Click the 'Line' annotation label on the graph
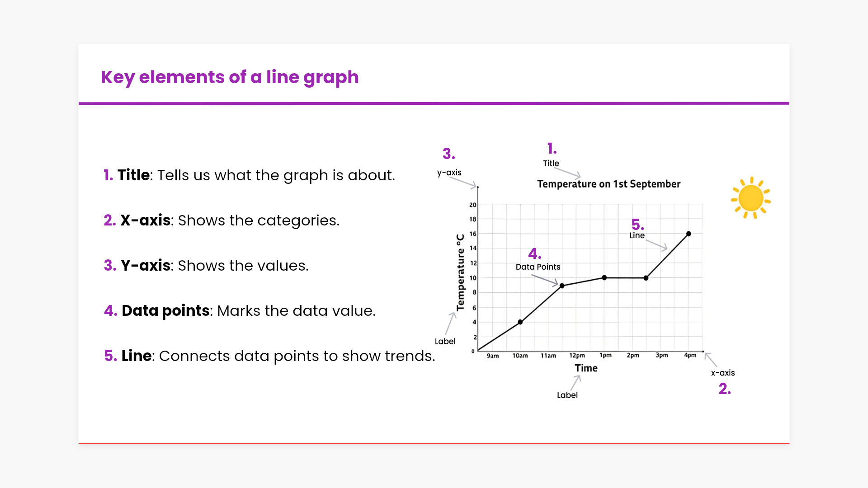Screen dimensions: 868x488 637,235
